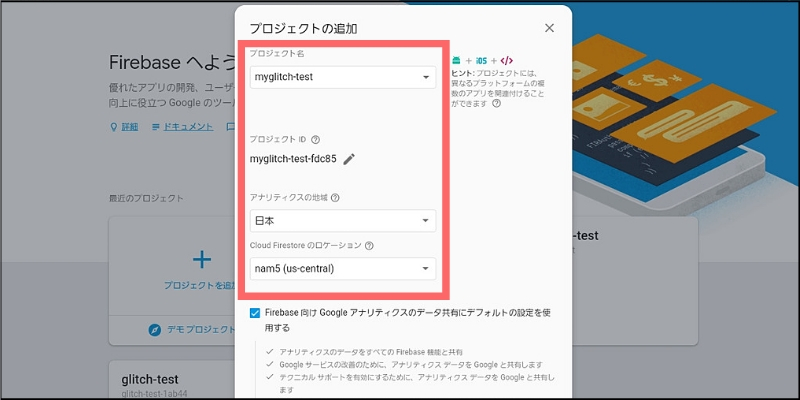Click the Android icon in the hint

click(x=456, y=61)
